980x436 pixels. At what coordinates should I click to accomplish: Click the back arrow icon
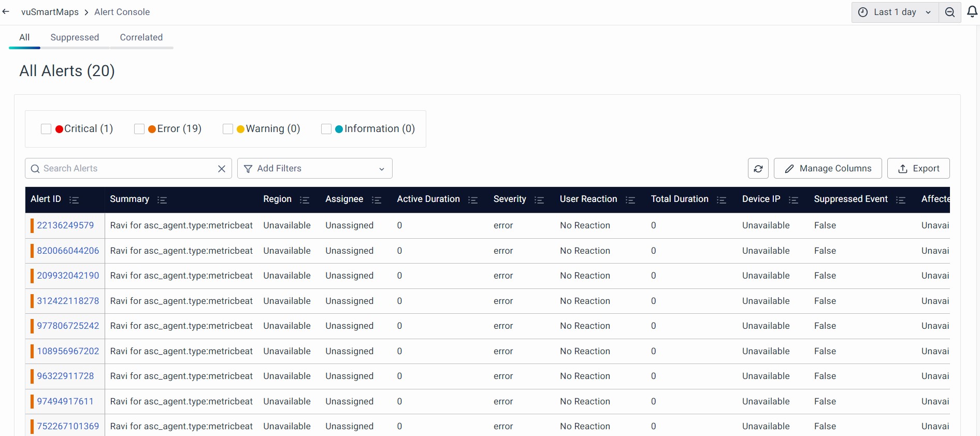6,12
